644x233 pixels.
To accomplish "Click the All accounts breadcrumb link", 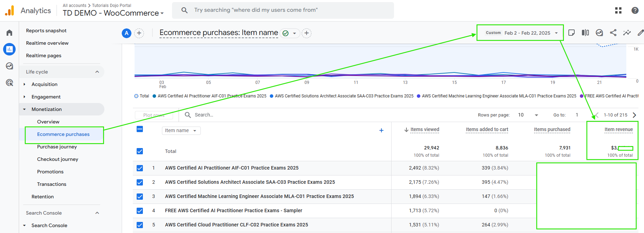I will tap(75, 6).
